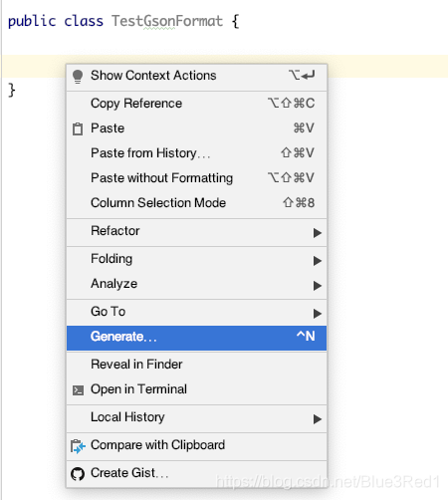This screenshot has width=448, height=500.
Task: Select Paste from History...
Action: [x=196, y=153]
